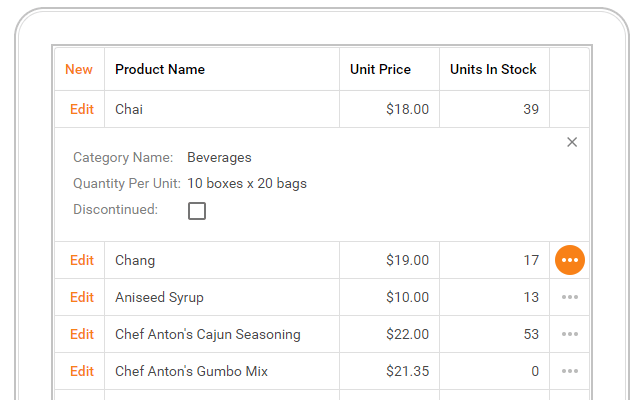Click the $19.00 price cell
The height and width of the screenshot is (400, 640).
[x=407, y=260]
